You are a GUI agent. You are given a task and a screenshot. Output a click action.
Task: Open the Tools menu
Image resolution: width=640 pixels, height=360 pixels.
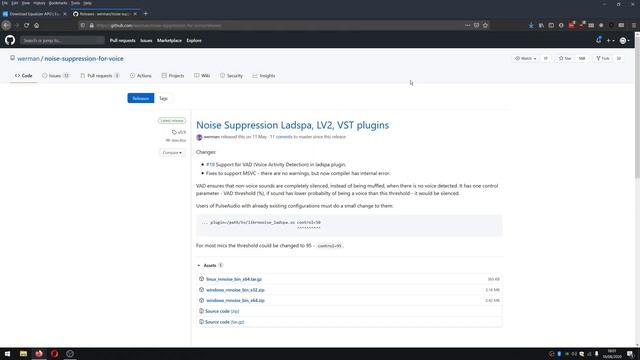76,3
